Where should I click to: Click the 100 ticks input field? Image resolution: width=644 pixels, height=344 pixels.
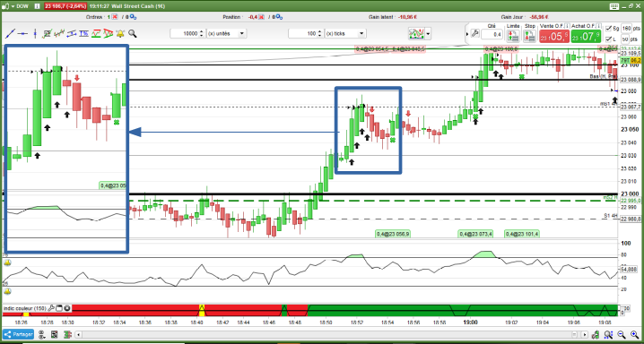(x=302, y=34)
